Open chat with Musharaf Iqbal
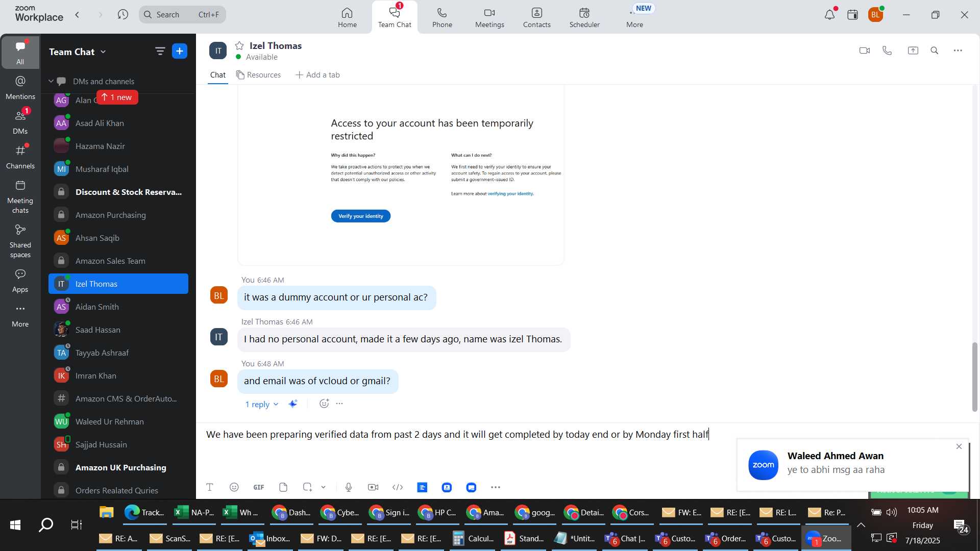Screen dimensions: 980x551 click(x=118, y=169)
